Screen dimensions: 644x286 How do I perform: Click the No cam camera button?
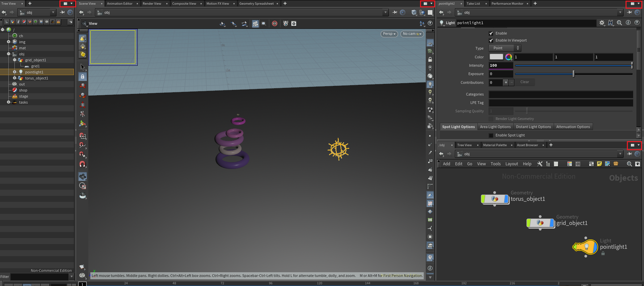point(411,34)
